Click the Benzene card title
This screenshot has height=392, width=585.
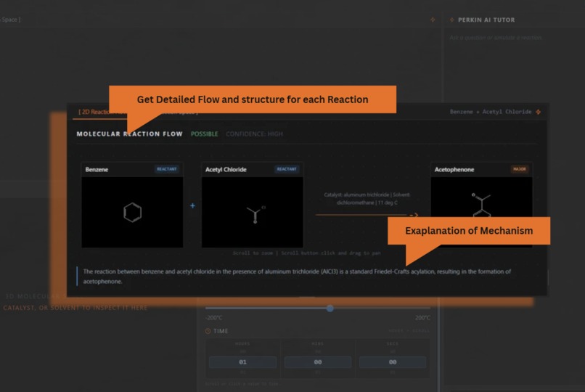[x=97, y=169]
